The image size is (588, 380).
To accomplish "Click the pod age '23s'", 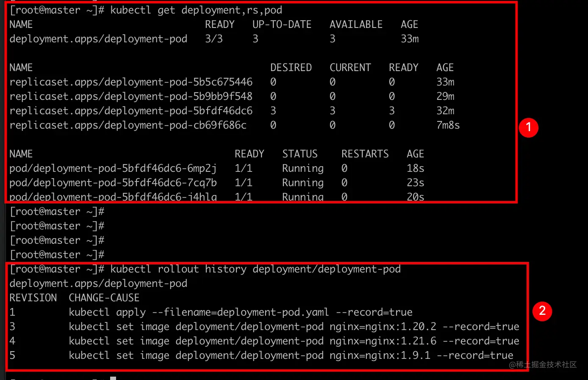I will [416, 183].
